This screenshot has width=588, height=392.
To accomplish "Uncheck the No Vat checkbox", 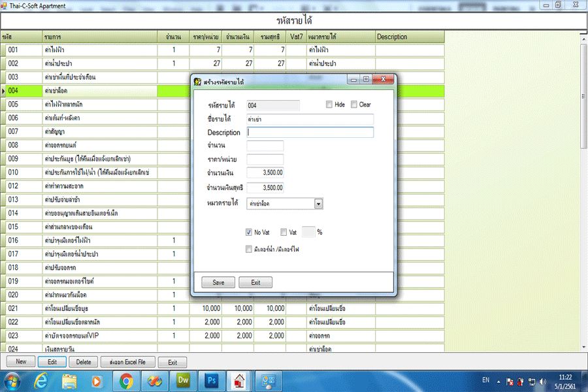I will 249,232.
